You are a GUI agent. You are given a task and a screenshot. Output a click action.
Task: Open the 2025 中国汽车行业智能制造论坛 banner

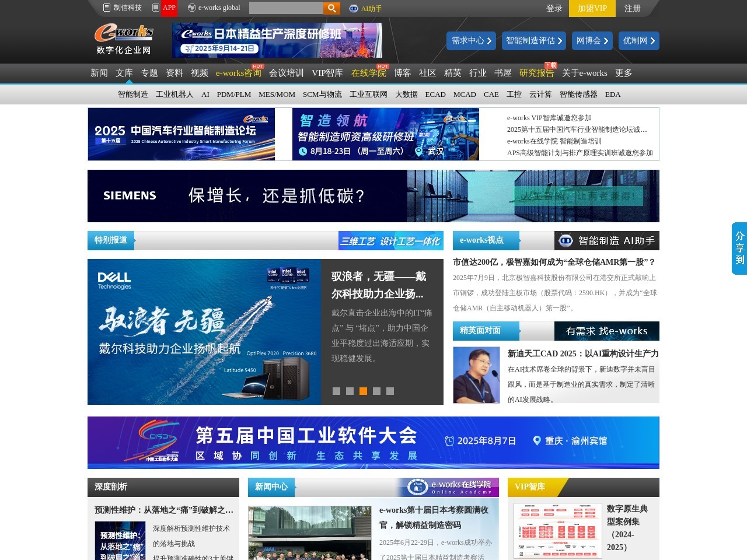(x=181, y=134)
